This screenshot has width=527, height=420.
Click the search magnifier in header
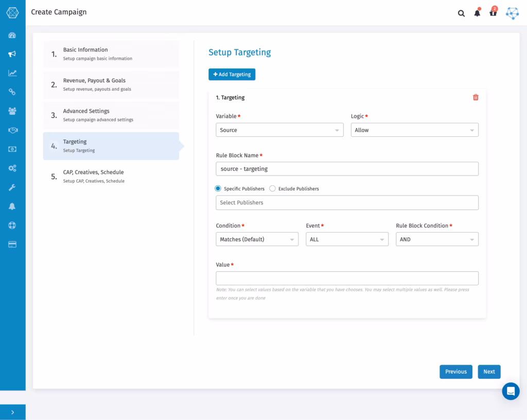click(461, 13)
